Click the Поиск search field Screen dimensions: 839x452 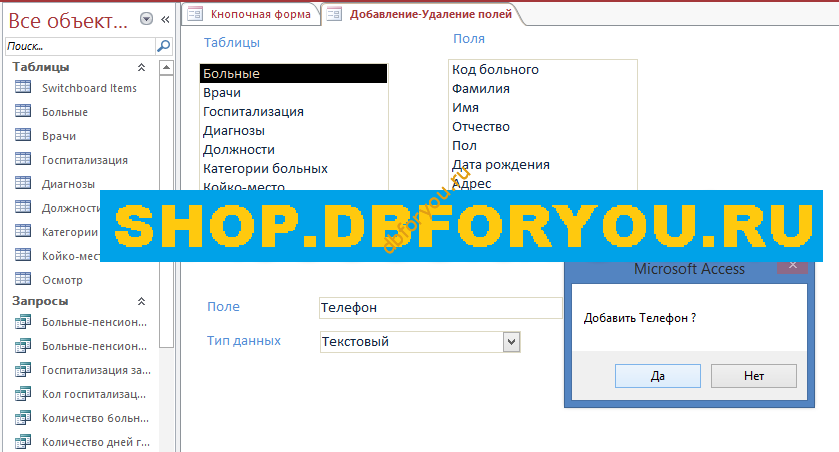click(x=80, y=46)
